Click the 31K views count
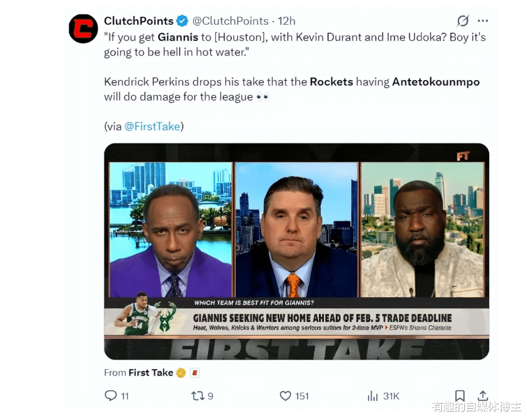The width and height of the screenshot is (527, 420). click(391, 396)
